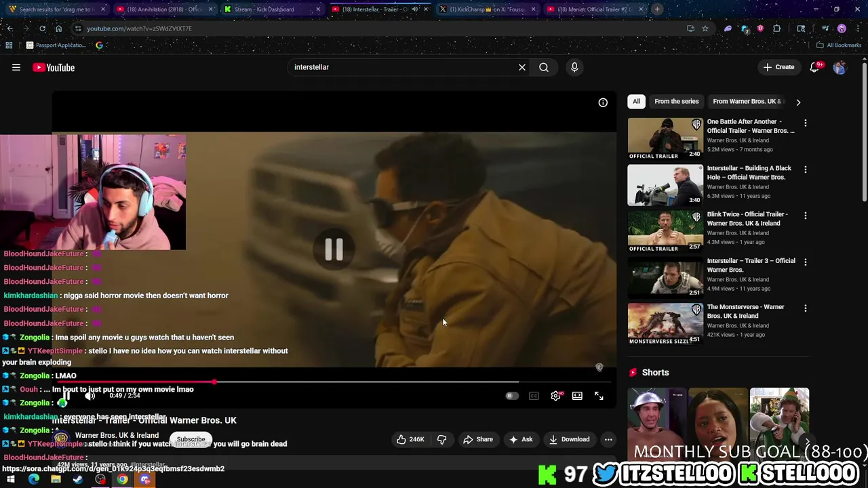
Task: Switch to Annihilation browser tab
Action: click(164, 9)
